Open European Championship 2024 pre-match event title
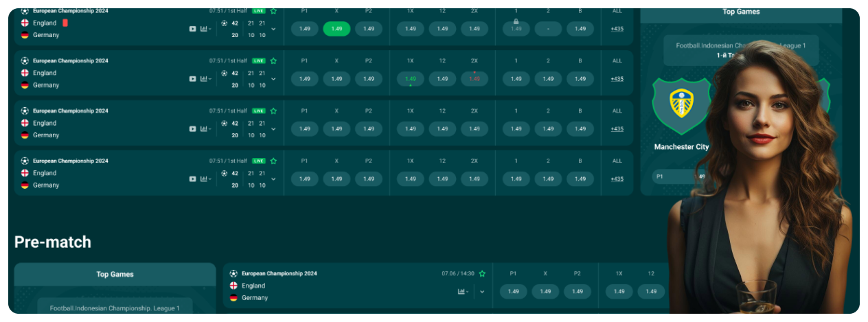The width and height of the screenshot is (868, 322). 279,273
